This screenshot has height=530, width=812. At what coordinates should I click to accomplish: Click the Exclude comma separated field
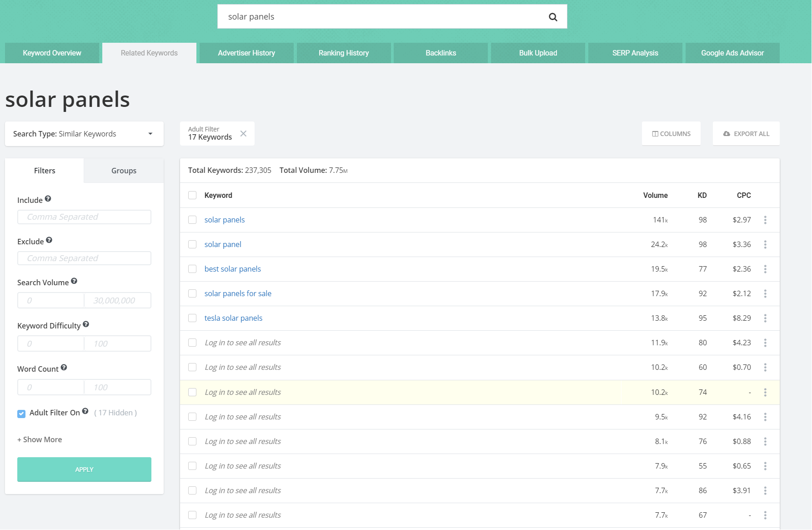pos(84,258)
